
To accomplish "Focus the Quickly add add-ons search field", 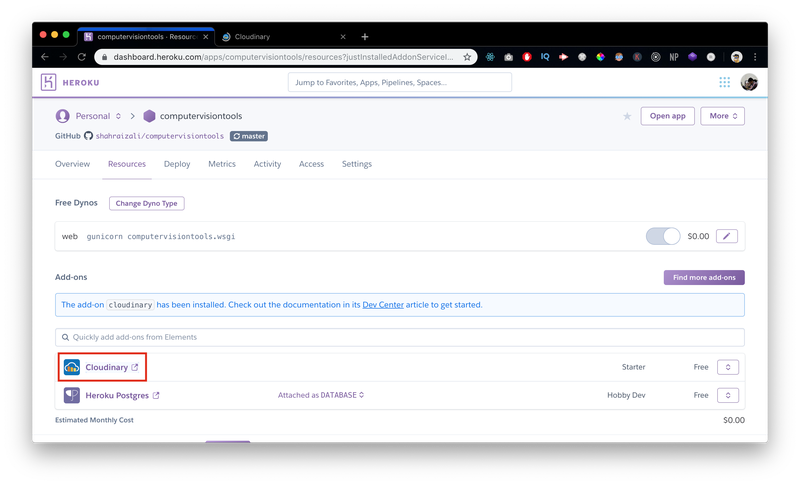I will 399,337.
